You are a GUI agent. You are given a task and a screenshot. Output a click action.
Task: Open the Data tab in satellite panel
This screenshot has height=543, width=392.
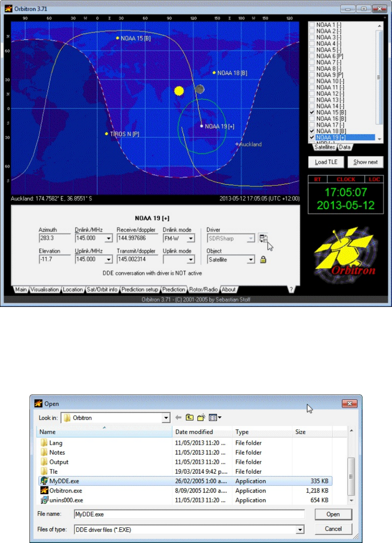pyautogui.click(x=344, y=147)
